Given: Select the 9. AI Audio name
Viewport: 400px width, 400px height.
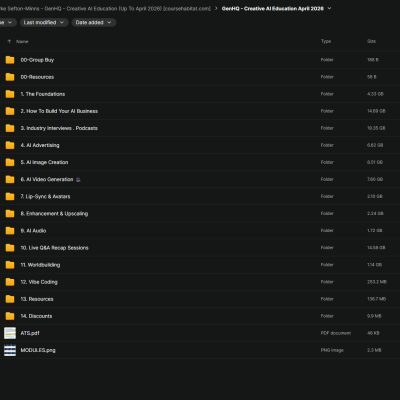Looking at the screenshot, I should click(x=33, y=231).
